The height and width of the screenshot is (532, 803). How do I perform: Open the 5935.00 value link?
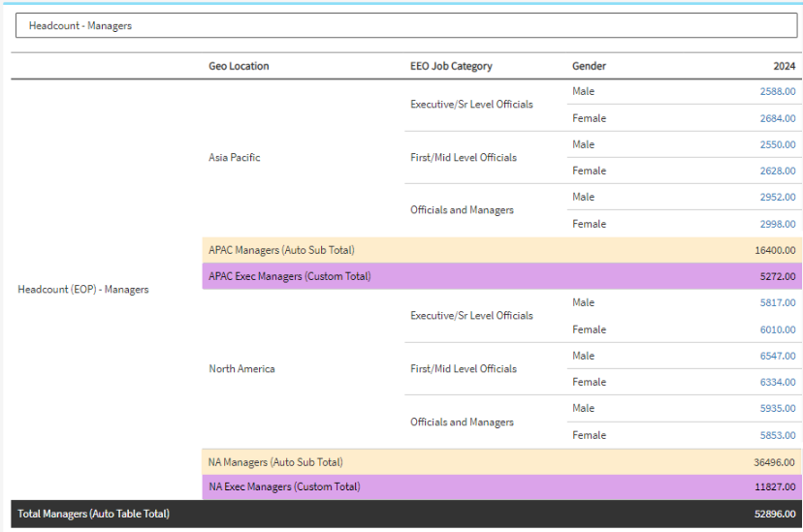coord(778,409)
